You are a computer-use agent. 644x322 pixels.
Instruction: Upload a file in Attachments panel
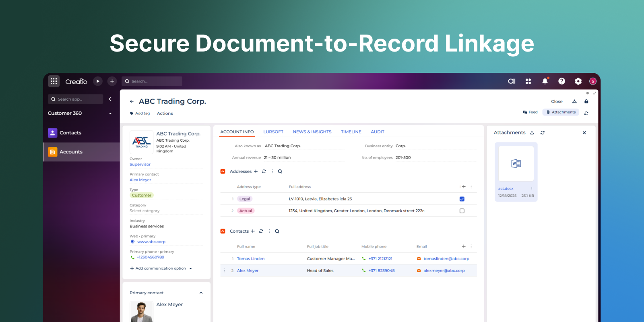[532, 133]
